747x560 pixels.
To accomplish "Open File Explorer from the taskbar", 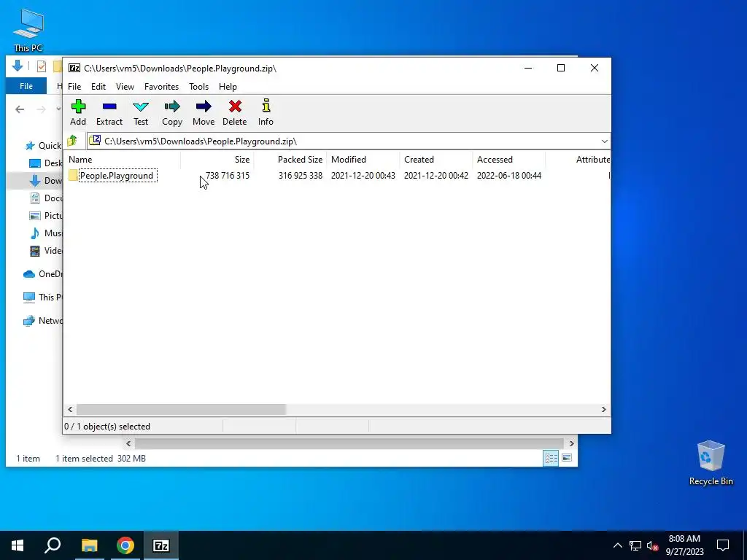I will 89,545.
